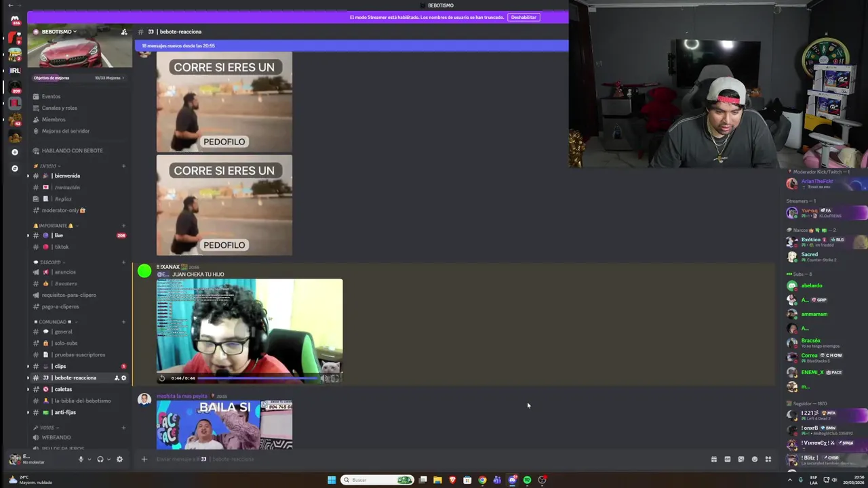
Task: Open apps icon in message bar
Action: pos(768,459)
